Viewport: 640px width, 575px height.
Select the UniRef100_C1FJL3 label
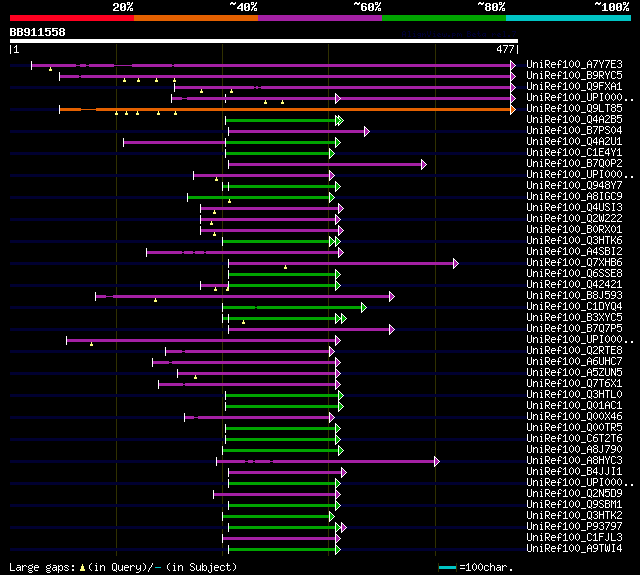pos(574,538)
